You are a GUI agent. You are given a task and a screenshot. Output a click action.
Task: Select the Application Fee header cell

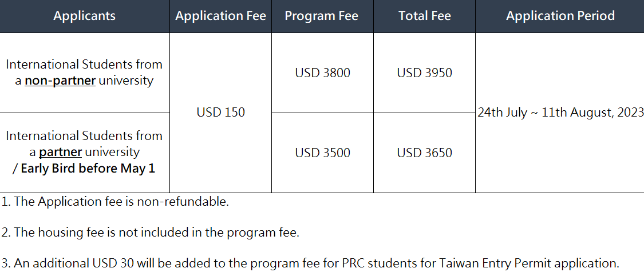click(220, 16)
